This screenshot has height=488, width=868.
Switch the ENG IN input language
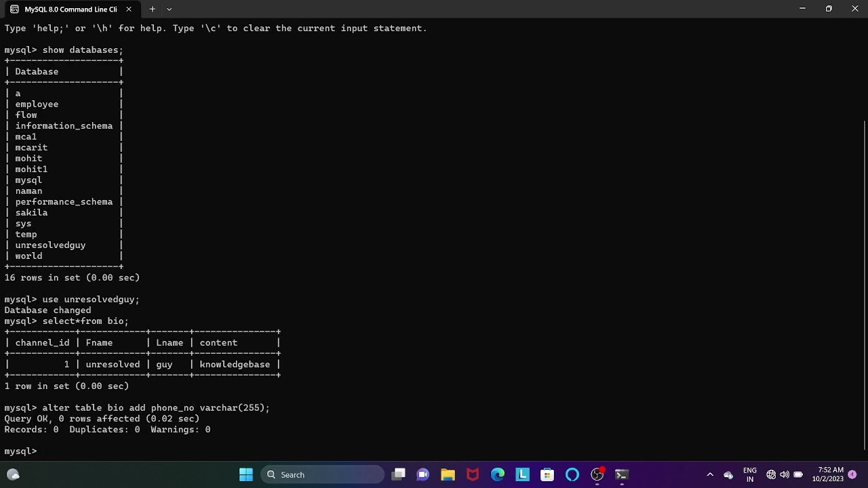tap(750, 474)
